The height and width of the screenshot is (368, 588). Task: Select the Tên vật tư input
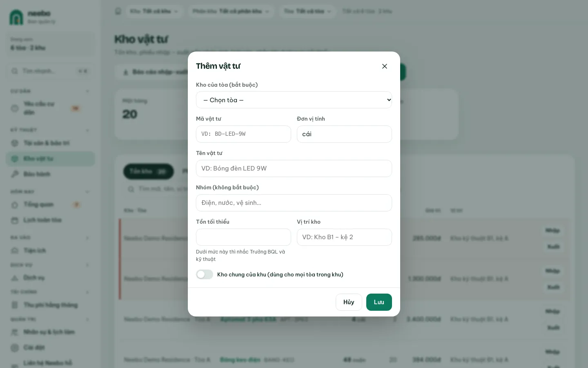[294, 168]
